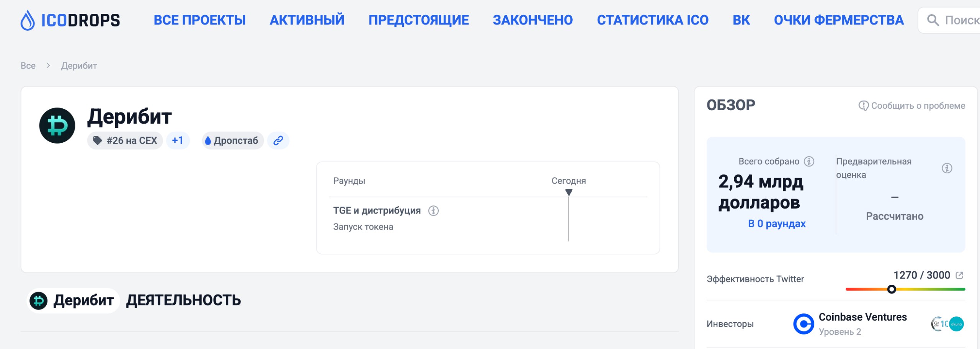980x349 pixels.
Task: Select the Запуск токена row text
Action: tap(363, 227)
